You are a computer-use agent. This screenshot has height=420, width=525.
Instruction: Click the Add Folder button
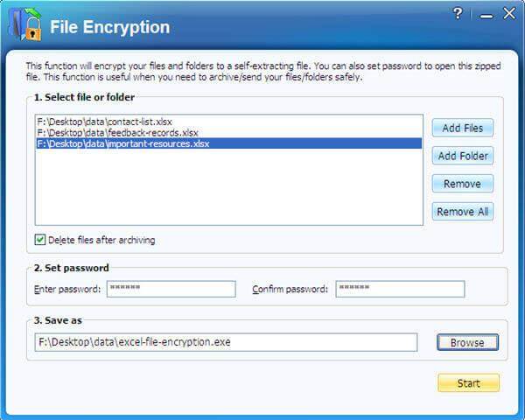pyautogui.click(x=462, y=156)
